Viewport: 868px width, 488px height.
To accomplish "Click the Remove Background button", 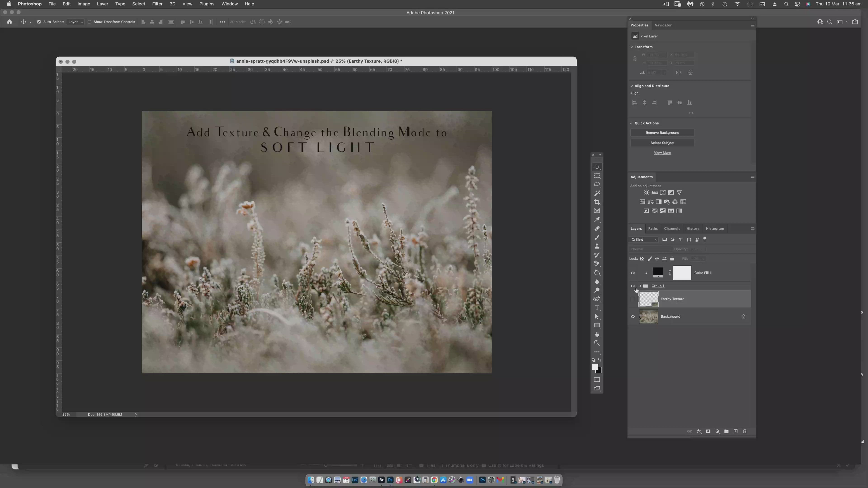I will pos(662,133).
